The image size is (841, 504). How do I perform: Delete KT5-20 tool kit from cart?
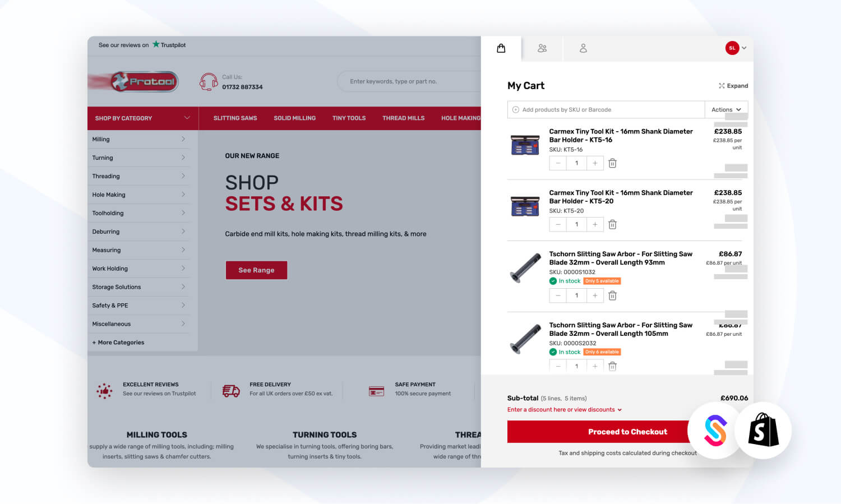(613, 224)
